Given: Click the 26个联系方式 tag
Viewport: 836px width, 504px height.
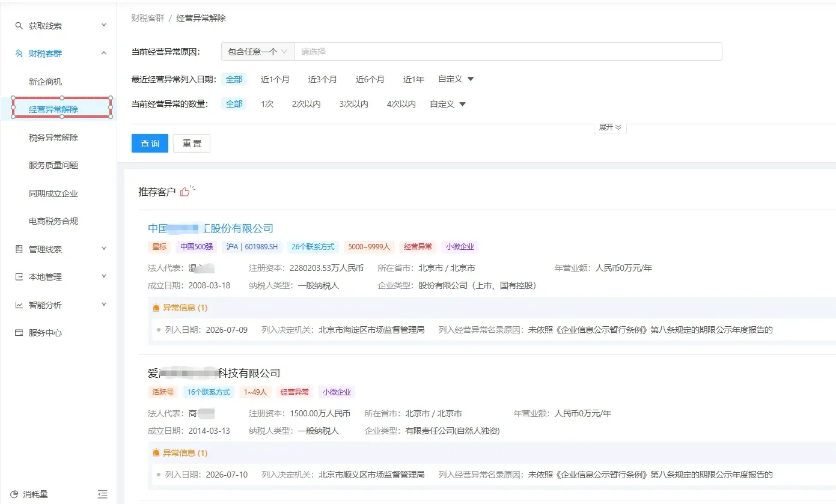Looking at the screenshot, I should click(x=313, y=247).
